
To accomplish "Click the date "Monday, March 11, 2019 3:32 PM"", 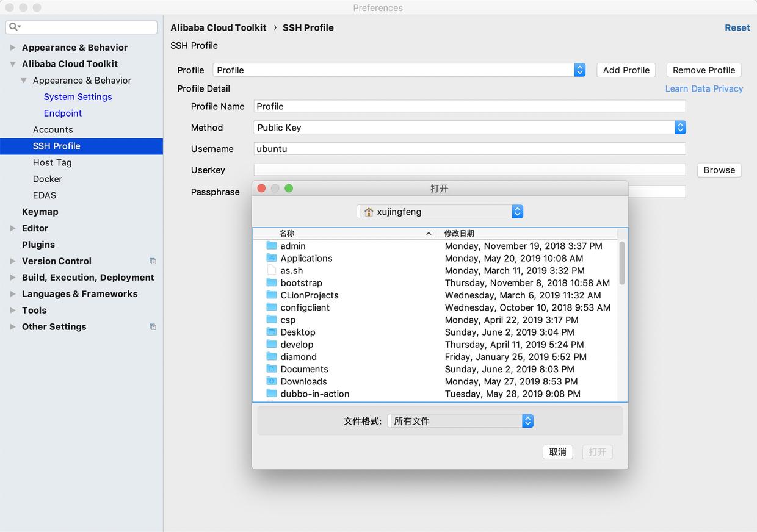I will [515, 270].
